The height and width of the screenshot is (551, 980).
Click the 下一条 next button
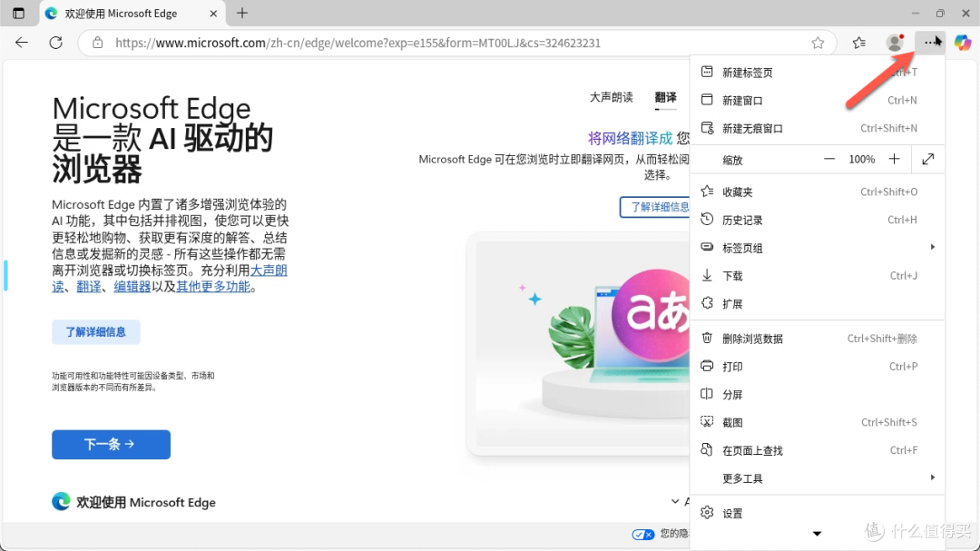(x=111, y=444)
